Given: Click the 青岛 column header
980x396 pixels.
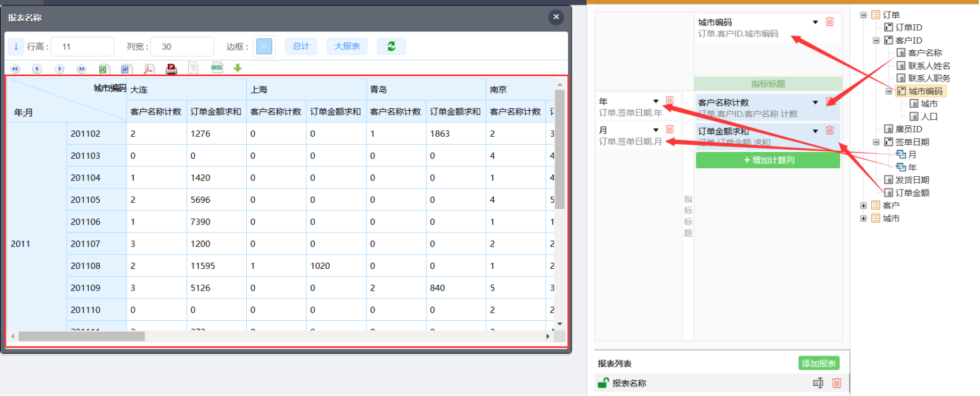Looking at the screenshot, I should pos(426,90).
